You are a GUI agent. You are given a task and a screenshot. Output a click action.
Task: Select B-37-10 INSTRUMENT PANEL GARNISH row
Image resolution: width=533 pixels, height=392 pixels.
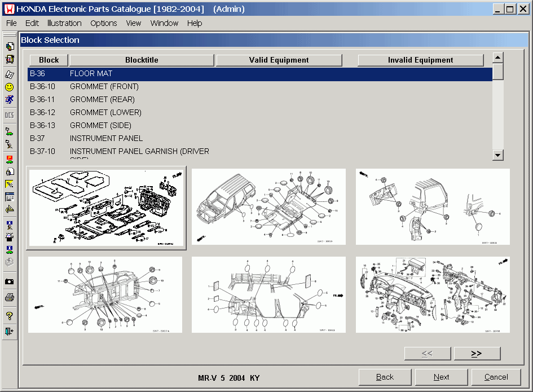pos(259,152)
